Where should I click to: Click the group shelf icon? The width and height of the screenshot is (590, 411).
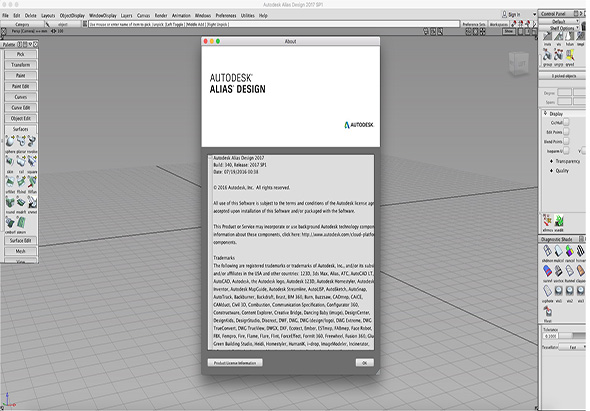pyautogui.click(x=547, y=56)
